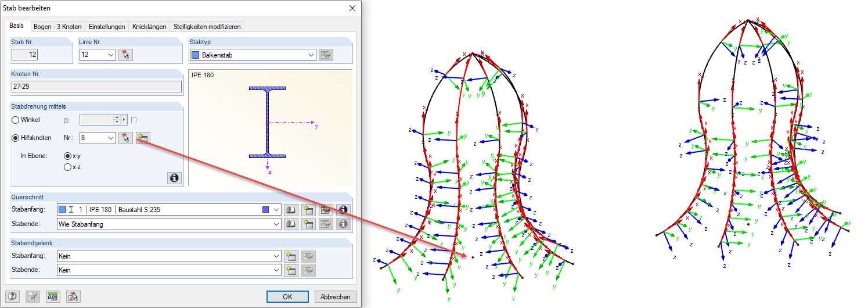Create new cross-section for Querschnitt Stabanfang
Image resolution: width=868 pixels, height=308 pixels.
309,209
